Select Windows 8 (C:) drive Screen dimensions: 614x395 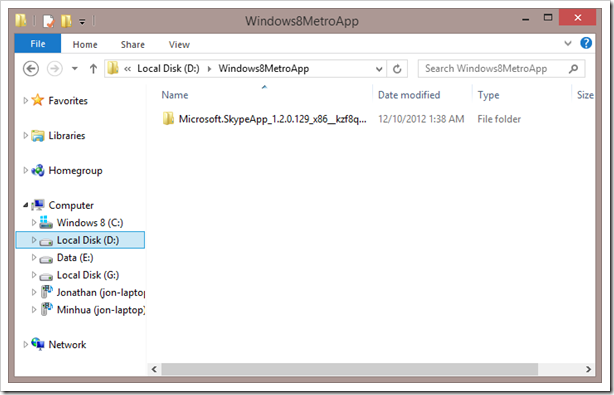point(90,222)
